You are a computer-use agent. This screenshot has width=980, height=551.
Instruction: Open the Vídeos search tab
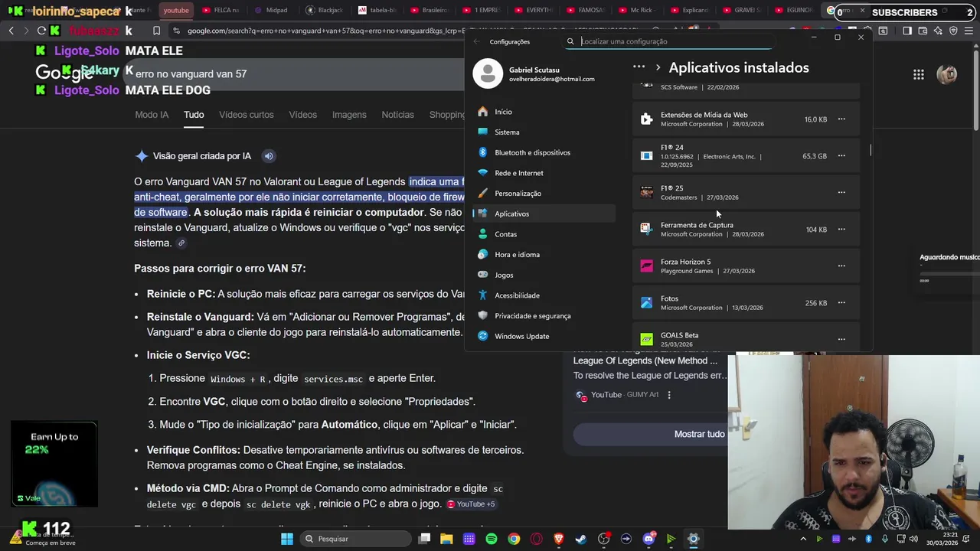(x=302, y=115)
